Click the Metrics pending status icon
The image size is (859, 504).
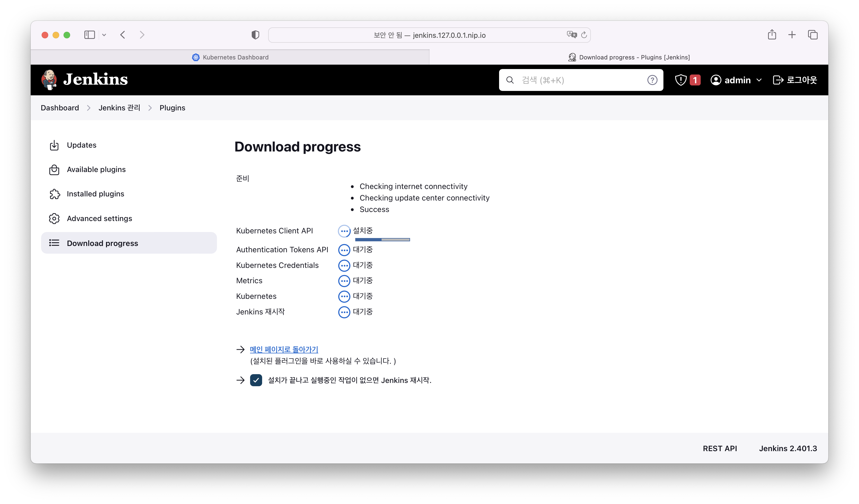(x=344, y=281)
